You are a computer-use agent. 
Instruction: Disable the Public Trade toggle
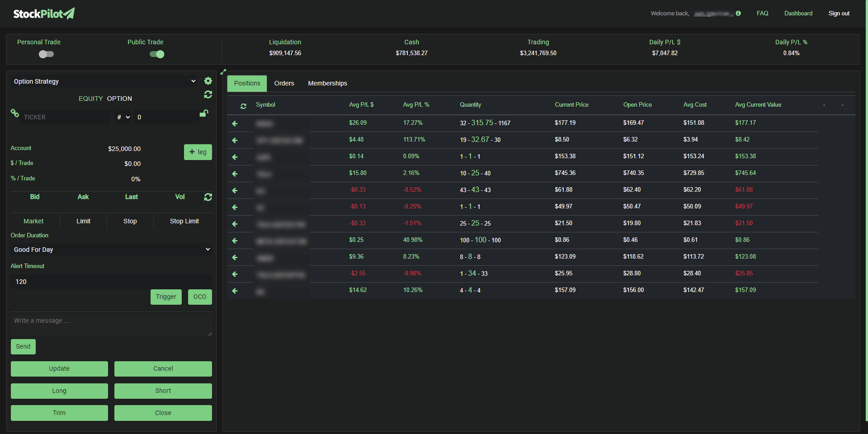[x=156, y=54]
